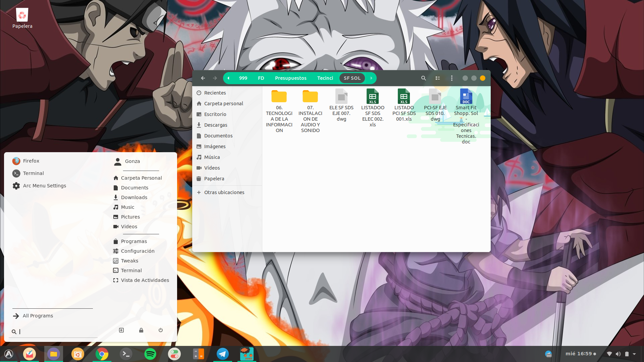Viewport: 644px width, 362px height.
Task: Open the 07. INSTALACION DE AUDIO folder
Action: pos(310,97)
